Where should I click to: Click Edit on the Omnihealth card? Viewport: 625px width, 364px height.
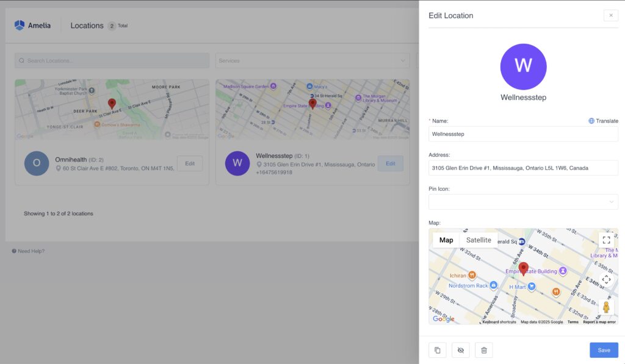190,163
